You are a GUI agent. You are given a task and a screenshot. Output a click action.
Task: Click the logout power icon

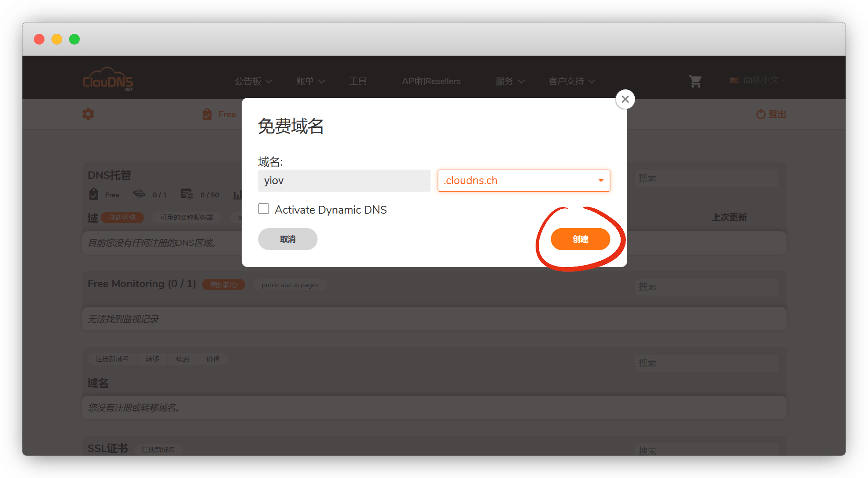pos(761,114)
